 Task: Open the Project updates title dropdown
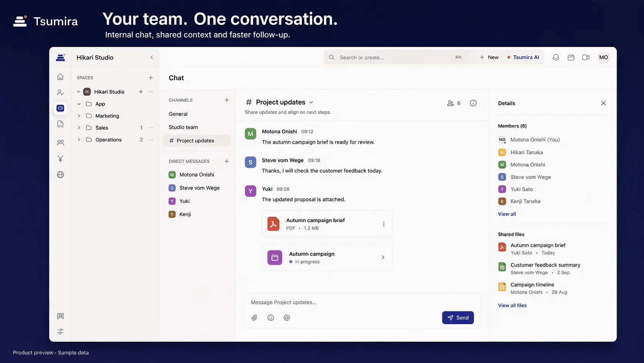tap(311, 102)
